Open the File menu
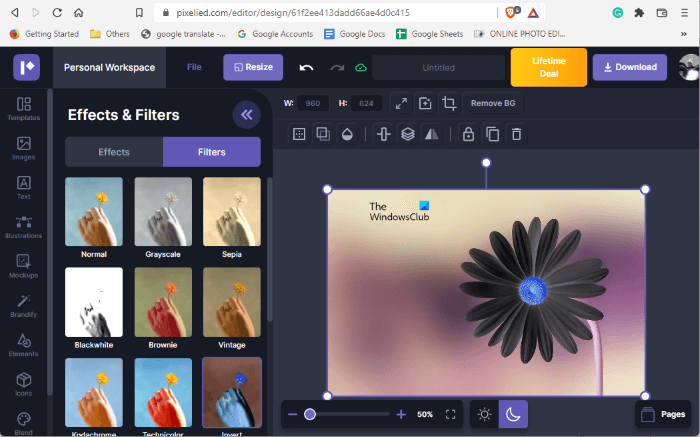Viewport: 700px width, 437px height. [x=194, y=67]
